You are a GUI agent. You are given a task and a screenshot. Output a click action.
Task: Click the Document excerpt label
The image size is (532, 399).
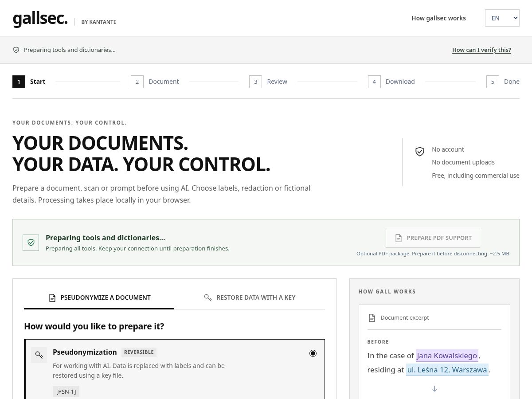tap(405, 318)
